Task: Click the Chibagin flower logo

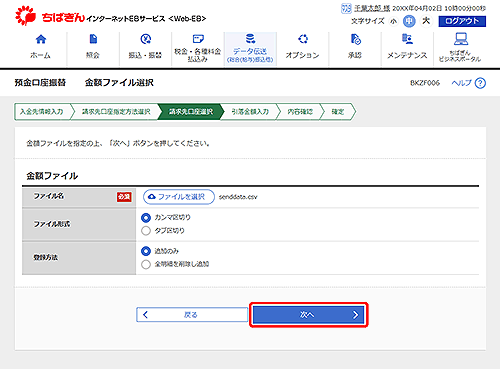Action: [x=25, y=16]
